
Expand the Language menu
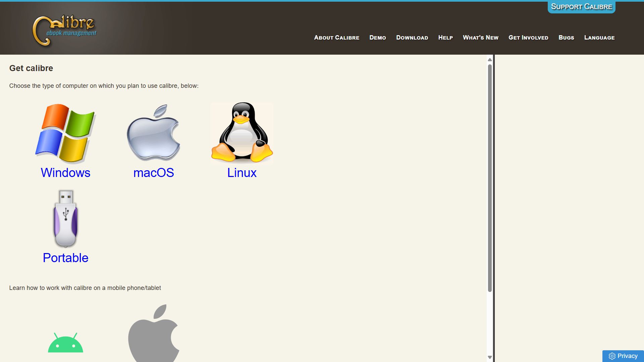[599, 38]
